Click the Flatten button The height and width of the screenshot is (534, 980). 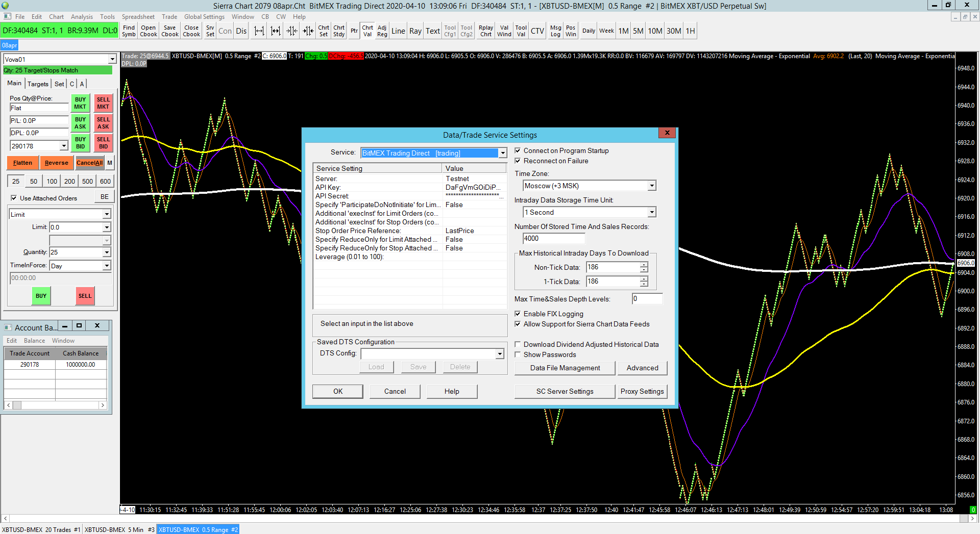tap(22, 163)
